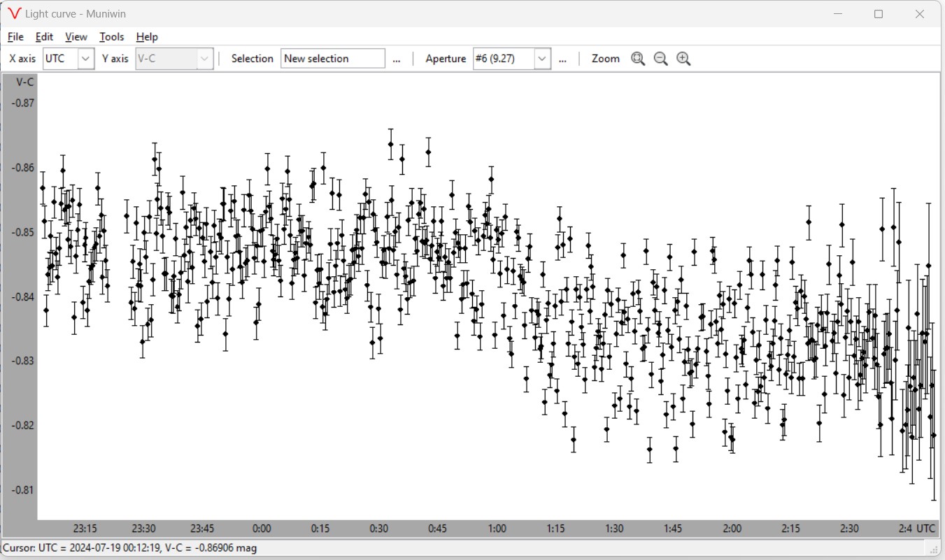Open the File menu

[x=15, y=37]
